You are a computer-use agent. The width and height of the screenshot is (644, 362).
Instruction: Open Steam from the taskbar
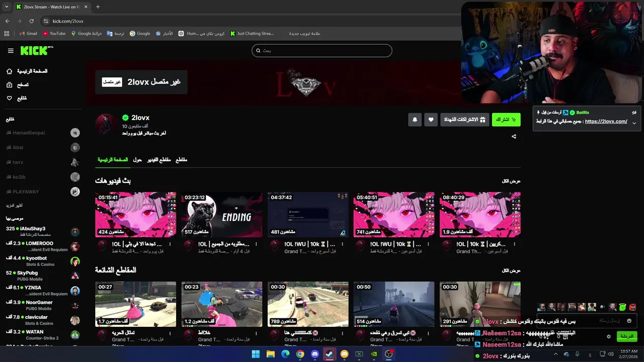(x=329, y=354)
